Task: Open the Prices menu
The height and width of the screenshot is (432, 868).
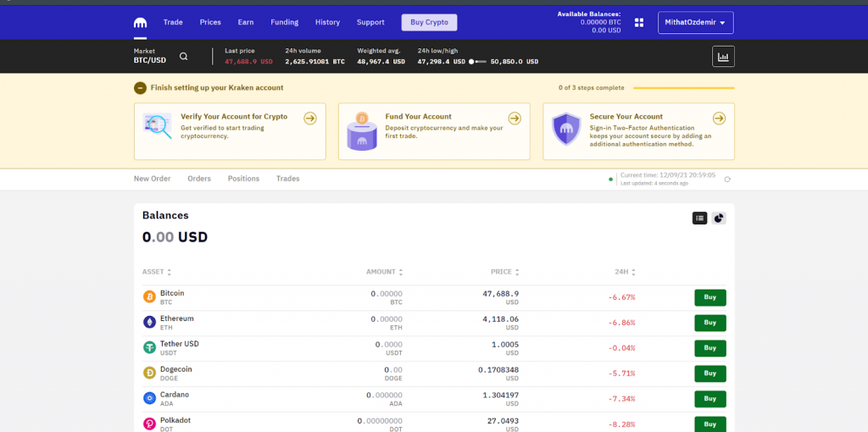Action: 210,23
